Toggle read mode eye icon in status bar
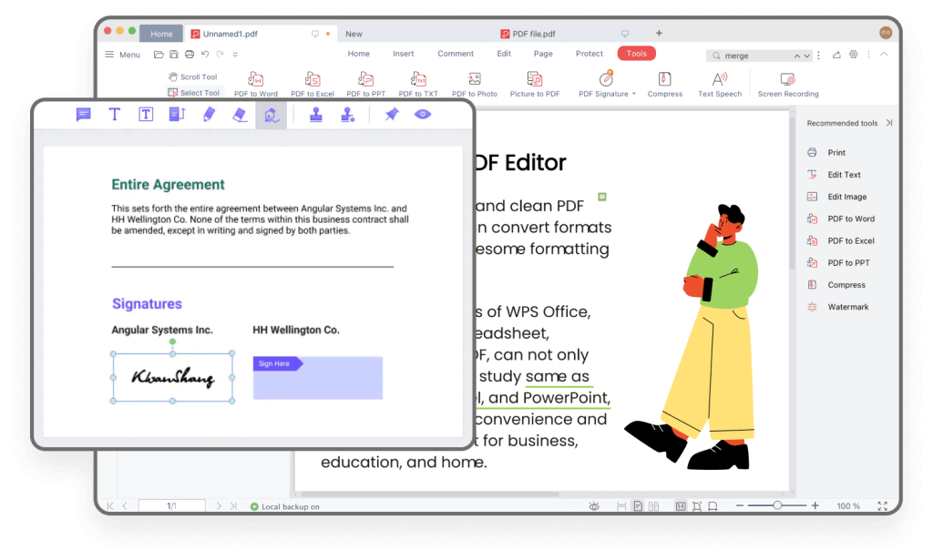Viewport: 933px width, 560px height. click(x=595, y=505)
